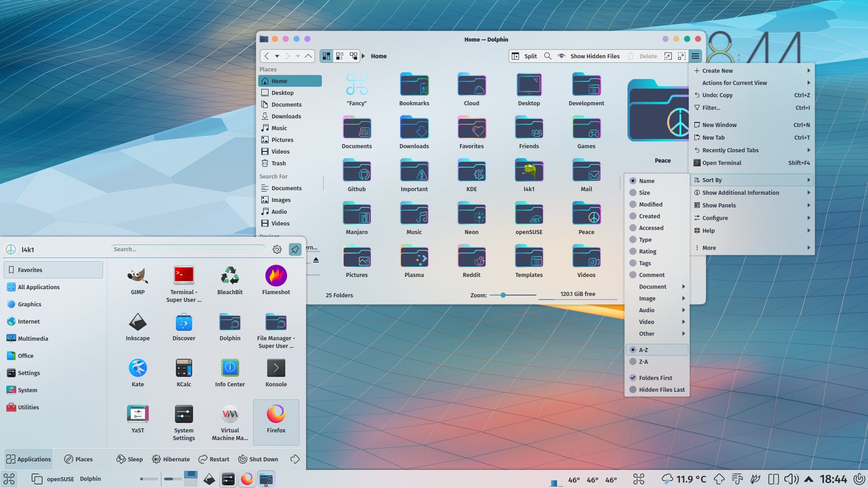Click the Back navigation arrow in Dolphin
Viewport: 868px width, 488px height.
coord(267,56)
